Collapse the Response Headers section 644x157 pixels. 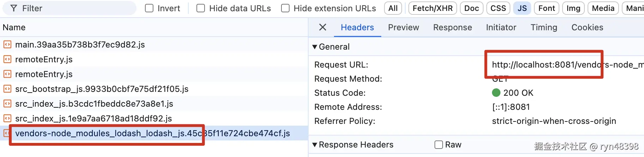click(x=315, y=145)
